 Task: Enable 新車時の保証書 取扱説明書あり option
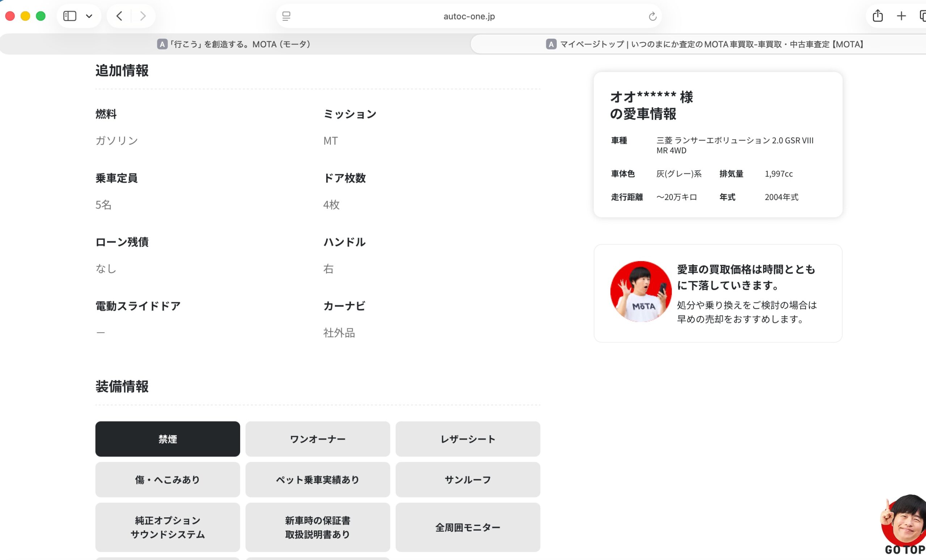318,527
